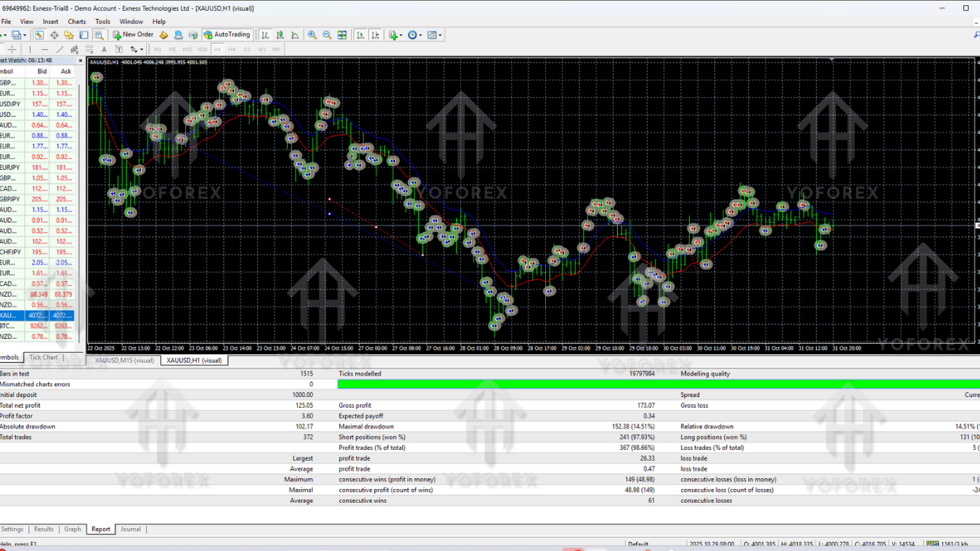980x551 pixels.
Task: Switch timeframe to H4
Action: 231,48
